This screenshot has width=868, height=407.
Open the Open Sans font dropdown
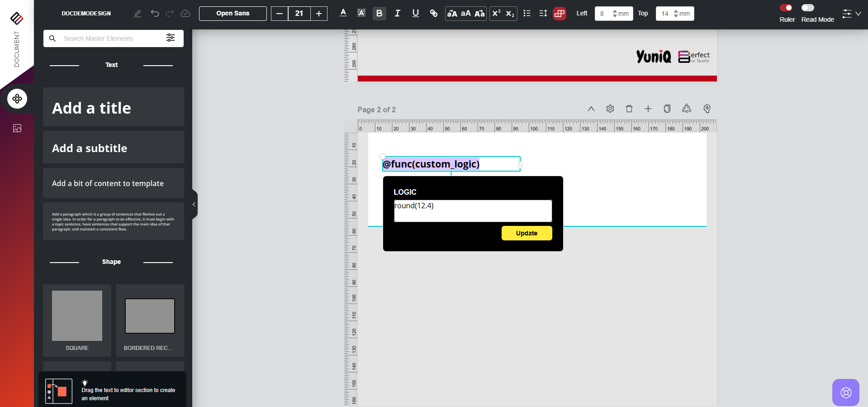click(232, 14)
